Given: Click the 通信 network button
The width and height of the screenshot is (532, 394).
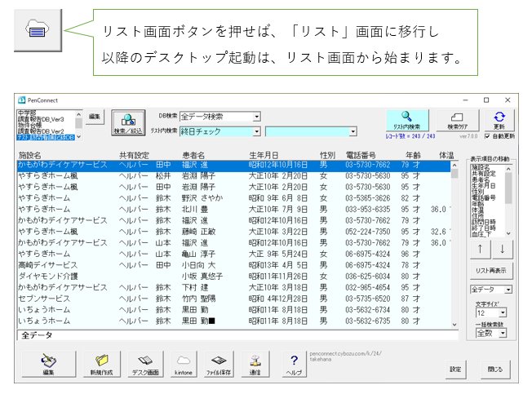Looking at the screenshot, I should 255,364.
